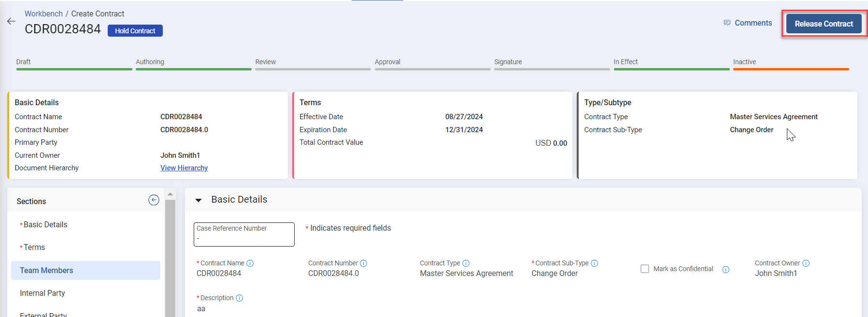Click info icon next to Contract Owner
The width and height of the screenshot is (868, 317).
click(x=806, y=263)
